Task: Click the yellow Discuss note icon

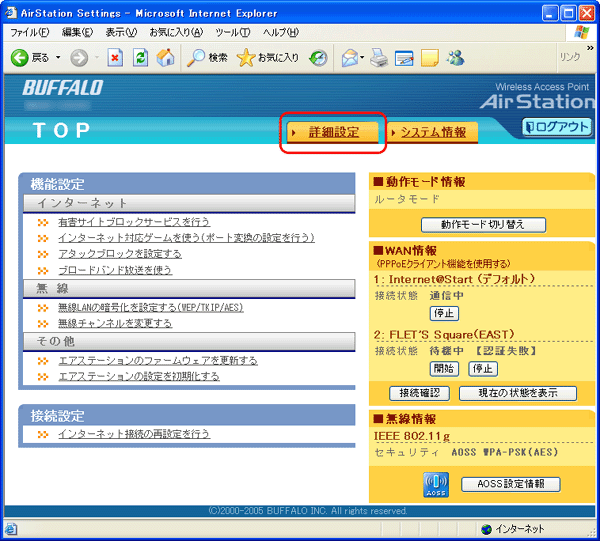Action: (x=430, y=58)
